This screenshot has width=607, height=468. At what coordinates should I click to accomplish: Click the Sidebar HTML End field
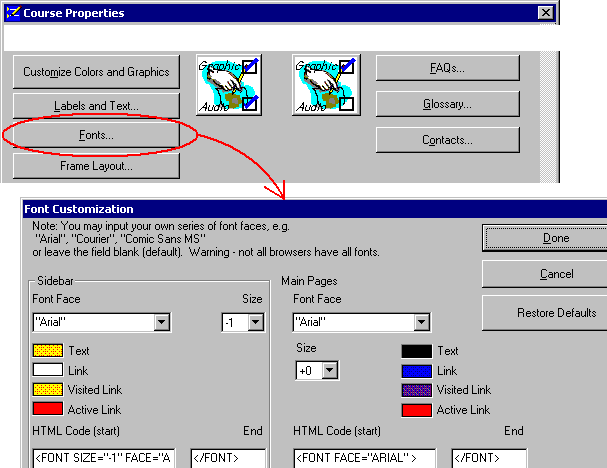tap(228, 458)
